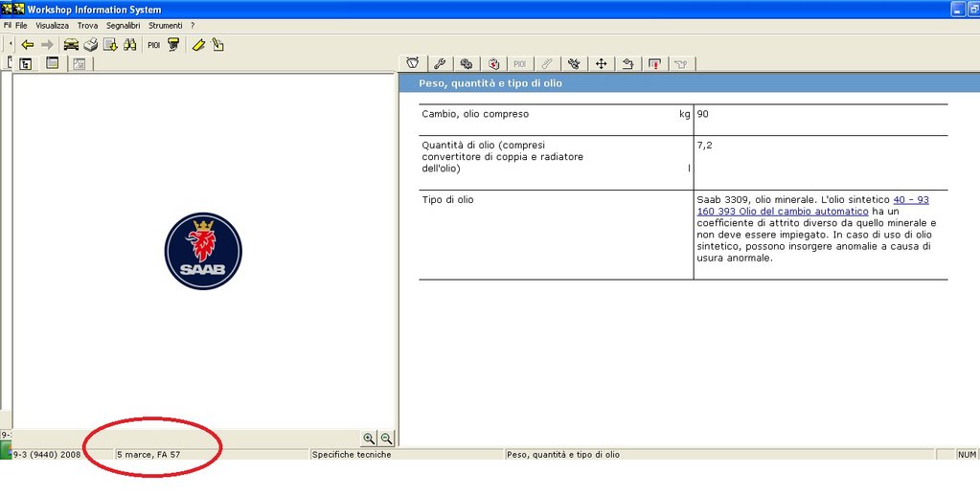Zoom in on the image panel
The width and height of the screenshot is (980, 496).
click(x=369, y=438)
